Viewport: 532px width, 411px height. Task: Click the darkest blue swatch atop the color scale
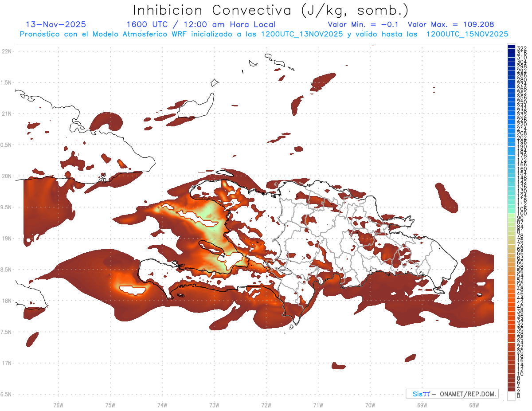coord(511,46)
